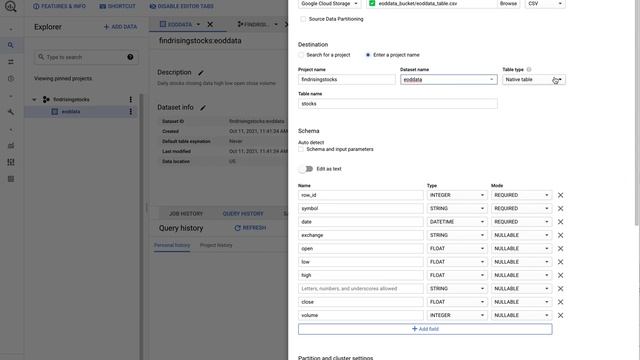Viewport: 640px width, 360px height.
Task: Remove the row_id schema field
Action: [x=560, y=195]
